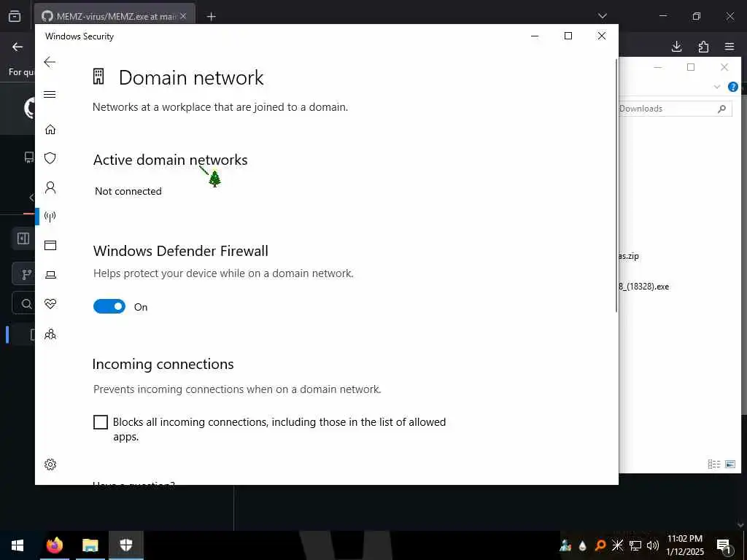Click the taskbar clock showing 11:02 PM
Screen dimensions: 747x560
pyautogui.click(x=684, y=545)
